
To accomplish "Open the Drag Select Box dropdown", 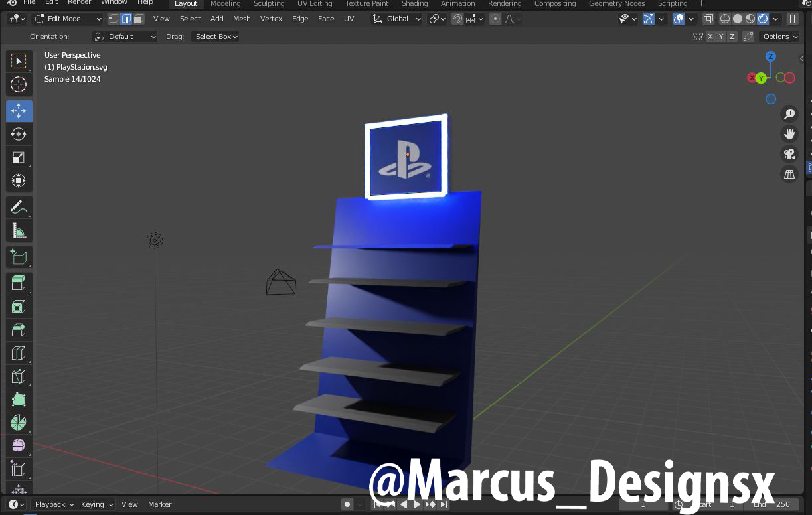I will (215, 37).
